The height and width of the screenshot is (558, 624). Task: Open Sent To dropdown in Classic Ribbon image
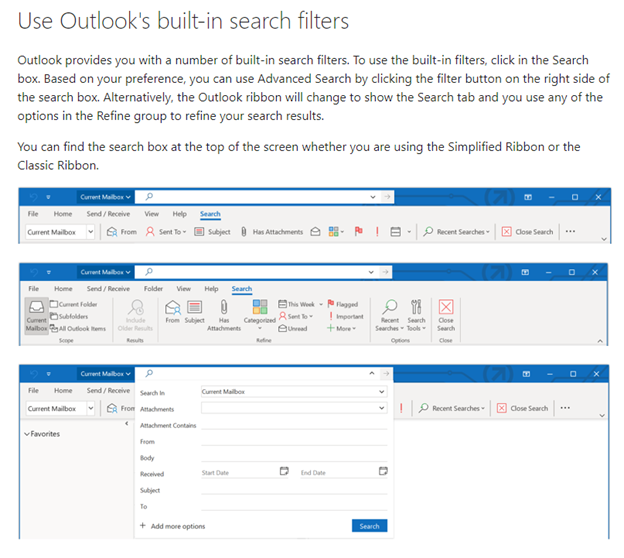(x=296, y=316)
